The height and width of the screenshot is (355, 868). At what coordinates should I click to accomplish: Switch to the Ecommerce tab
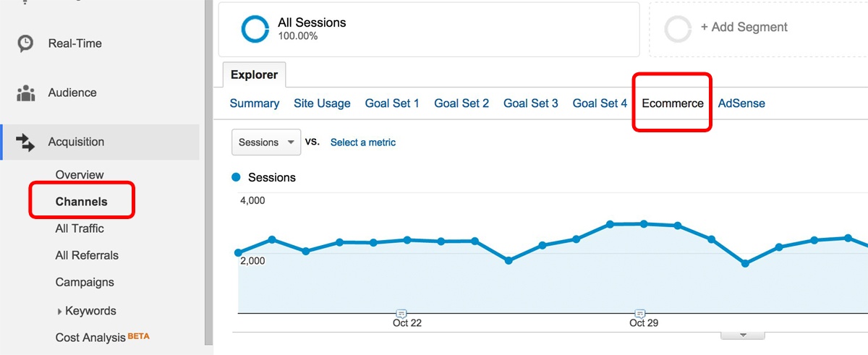(x=672, y=103)
